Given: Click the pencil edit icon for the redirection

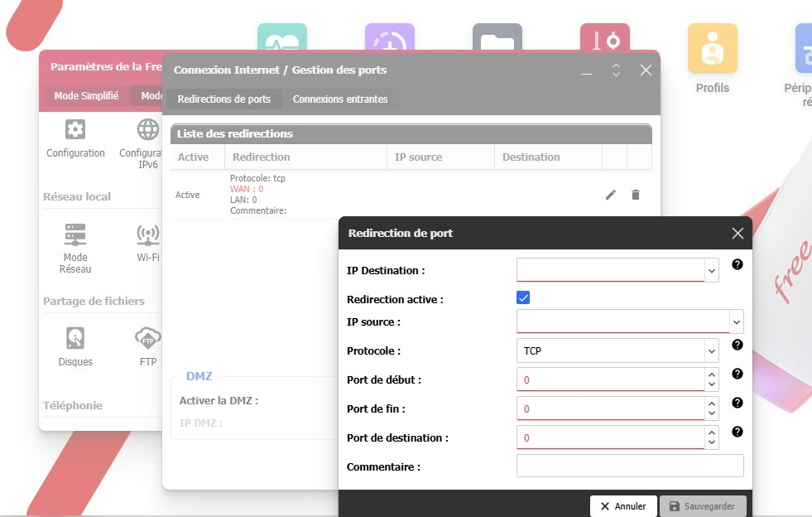Looking at the screenshot, I should point(611,195).
